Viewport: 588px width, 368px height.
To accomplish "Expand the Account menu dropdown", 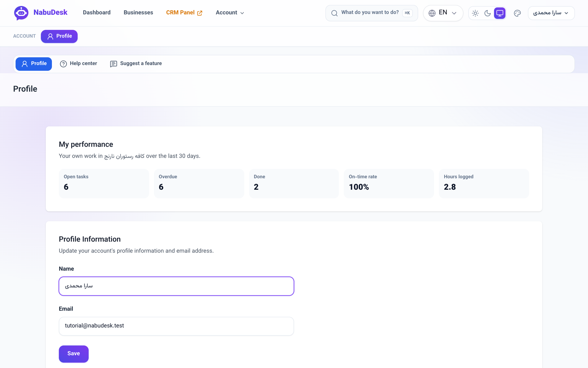I will 230,13.
